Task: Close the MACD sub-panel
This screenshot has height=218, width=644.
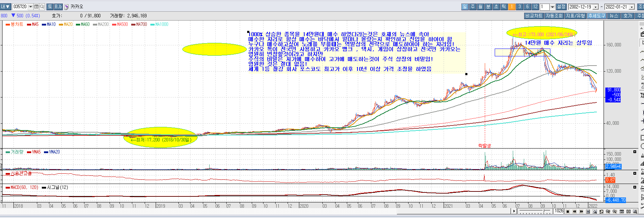Action: point(635,187)
